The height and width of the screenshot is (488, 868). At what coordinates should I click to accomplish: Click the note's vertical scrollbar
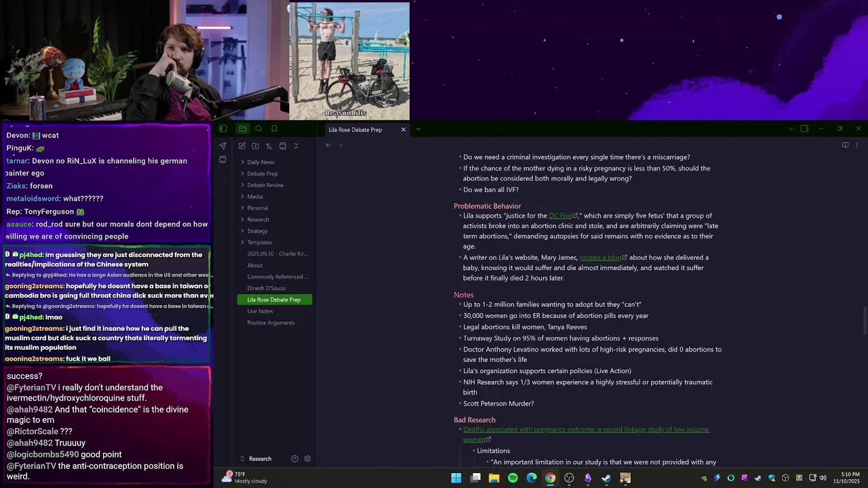(864, 319)
